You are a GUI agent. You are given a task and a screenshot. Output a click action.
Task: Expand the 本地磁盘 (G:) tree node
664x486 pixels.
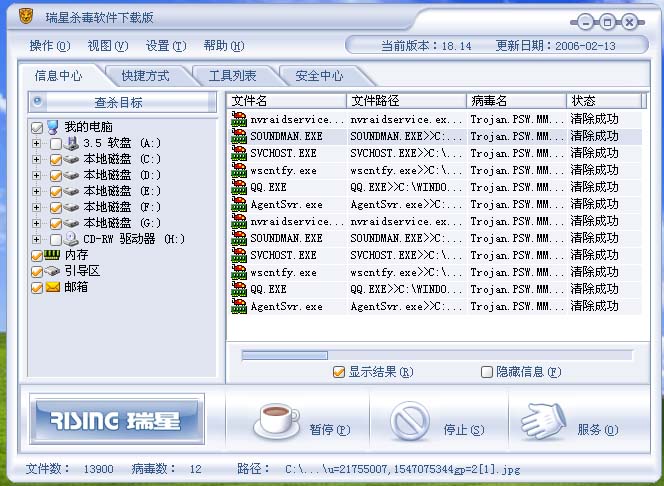coord(36,223)
